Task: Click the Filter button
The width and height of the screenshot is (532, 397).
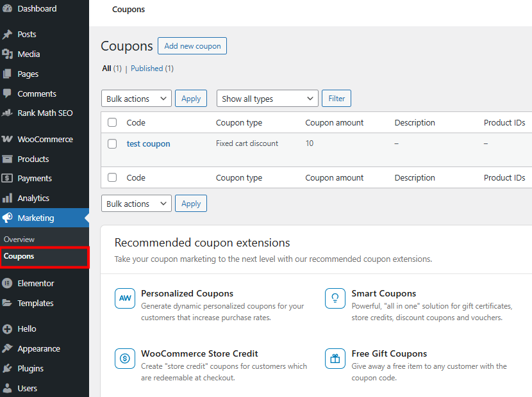Action: click(x=336, y=98)
